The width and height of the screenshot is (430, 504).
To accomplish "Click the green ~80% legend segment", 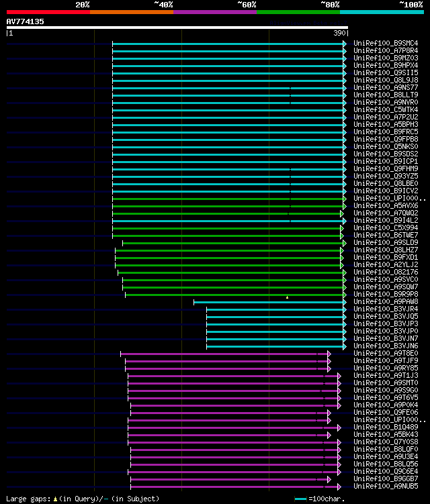I will [x=298, y=12].
